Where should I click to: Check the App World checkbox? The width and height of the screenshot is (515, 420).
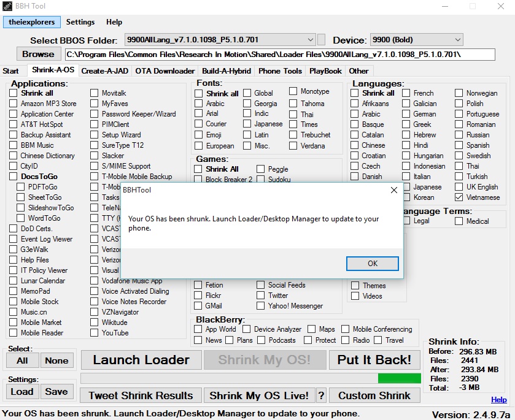pyautogui.click(x=198, y=329)
